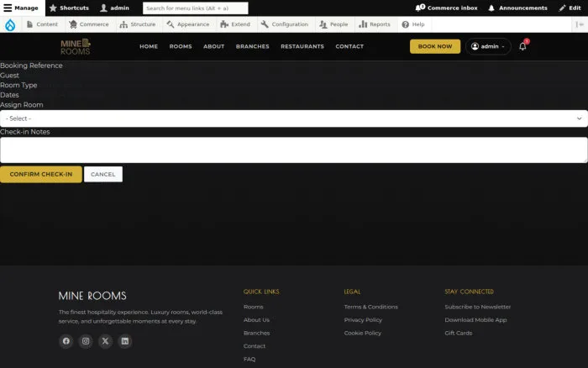Image resolution: width=588 pixels, height=368 pixels.
Task: Click the search for menu links field
Action: 196,8
